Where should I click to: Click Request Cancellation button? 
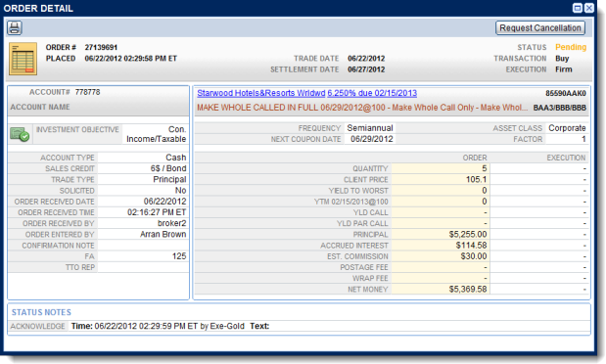tap(539, 27)
